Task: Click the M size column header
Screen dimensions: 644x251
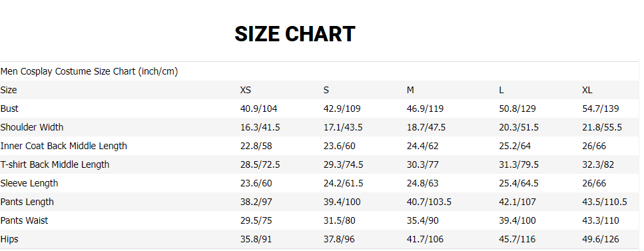Action: [410, 90]
